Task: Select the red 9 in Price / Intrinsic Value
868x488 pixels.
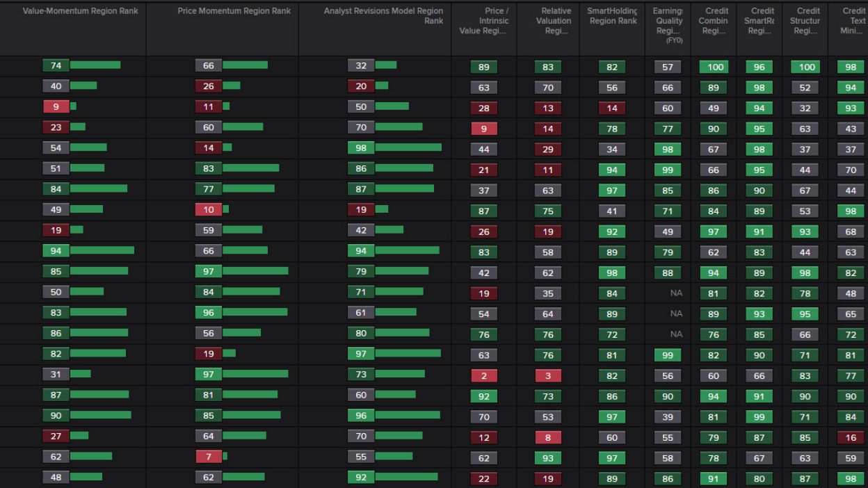Action: 483,129
